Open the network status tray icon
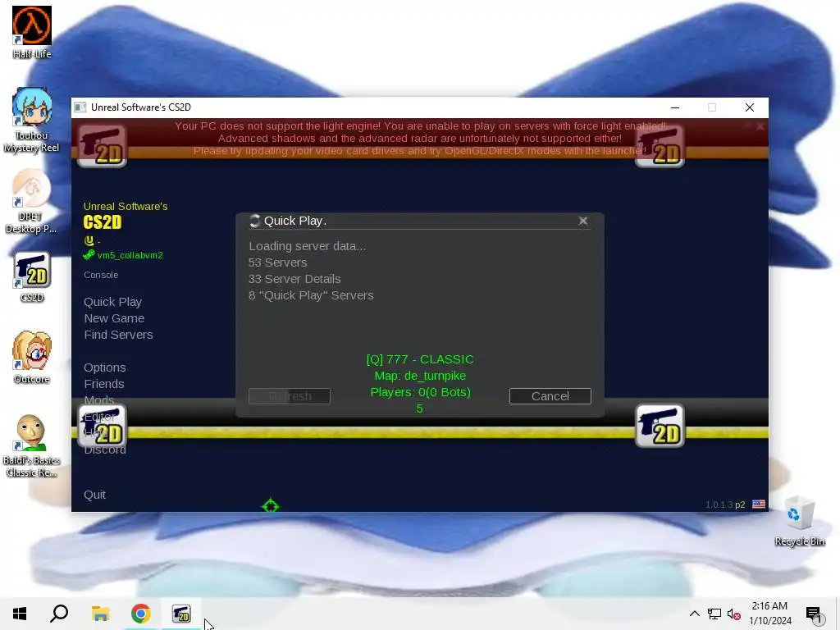Image resolution: width=840 pixels, height=630 pixels. click(x=714, y=614)
